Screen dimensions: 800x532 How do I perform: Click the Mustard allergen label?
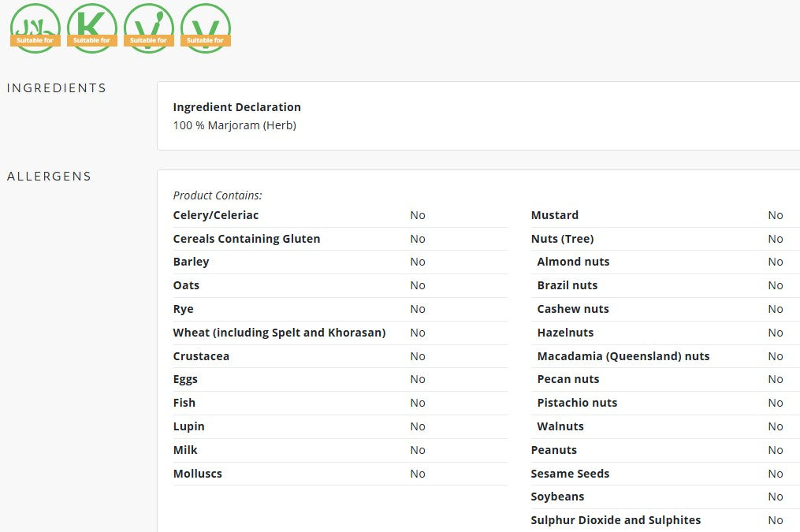[555, 215]
